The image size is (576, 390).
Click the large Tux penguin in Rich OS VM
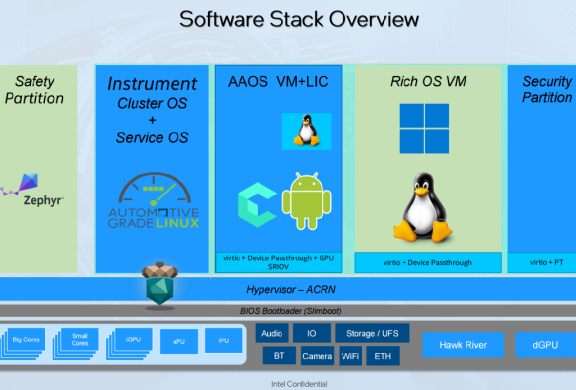coord(422,208)
